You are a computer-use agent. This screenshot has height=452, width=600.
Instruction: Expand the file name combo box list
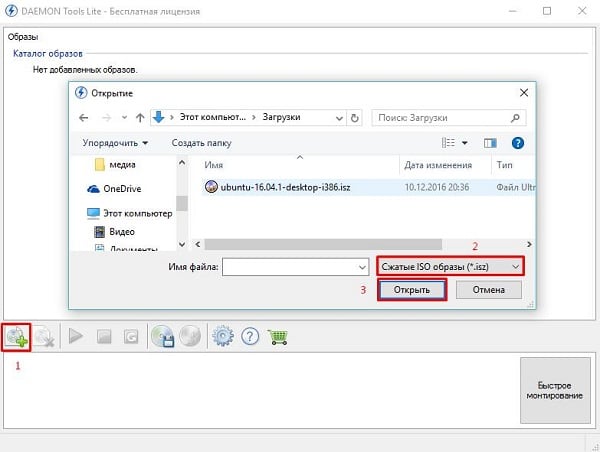(x=361, y=267)
